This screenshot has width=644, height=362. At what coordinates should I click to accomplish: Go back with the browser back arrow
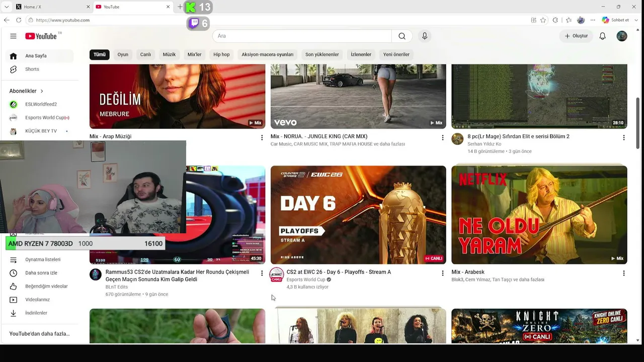point(7,20)
